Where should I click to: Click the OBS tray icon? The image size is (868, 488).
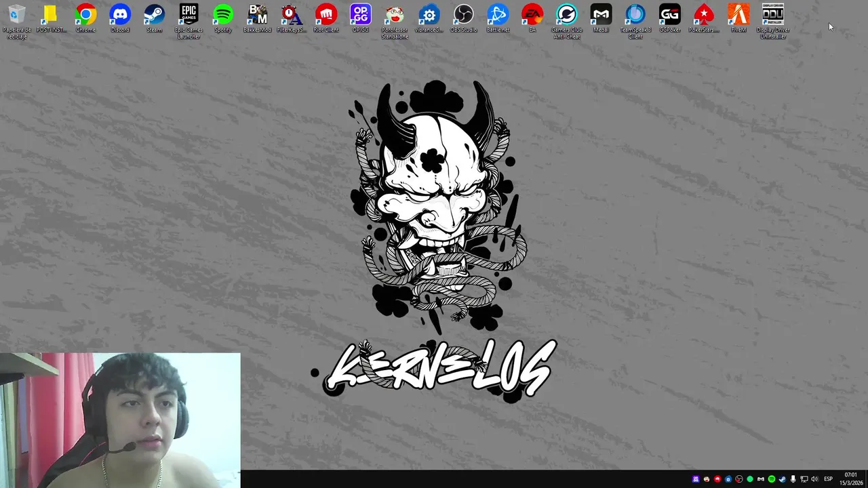(739, 479)
